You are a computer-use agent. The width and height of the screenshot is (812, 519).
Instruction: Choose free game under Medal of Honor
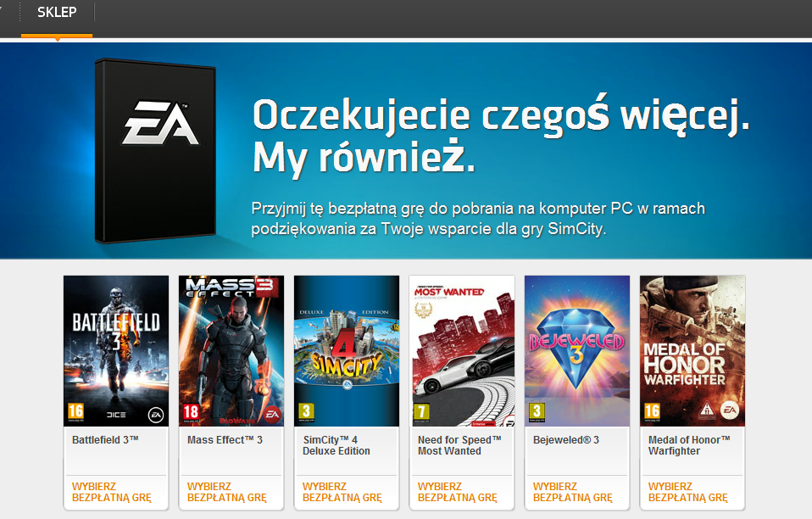point(687,492)
